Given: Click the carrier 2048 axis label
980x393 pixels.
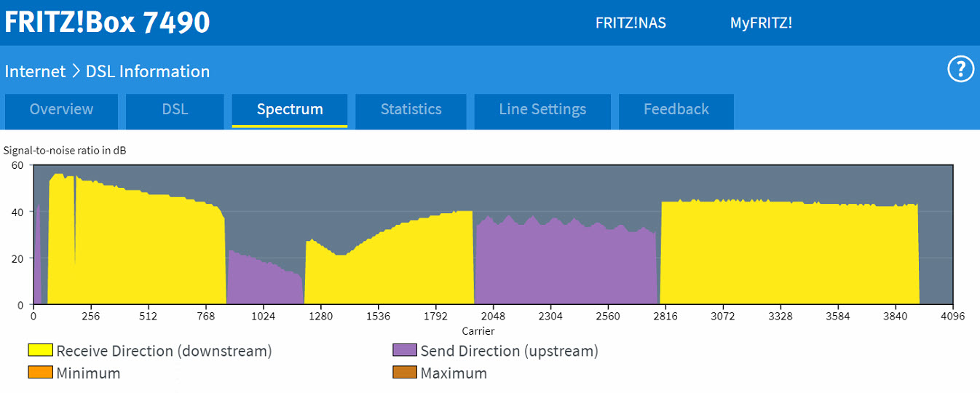Looking at the screenshot, I should click(493, 317).
